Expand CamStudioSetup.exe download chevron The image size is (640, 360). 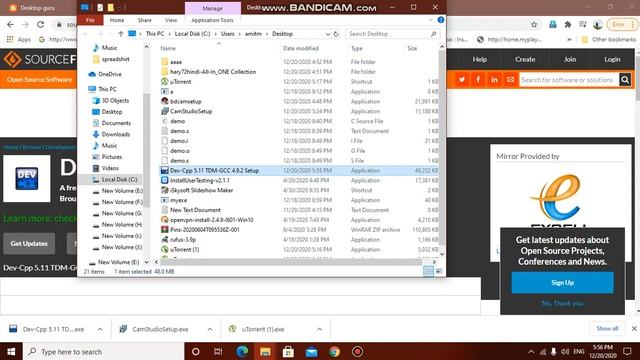(x=209, y=329)
